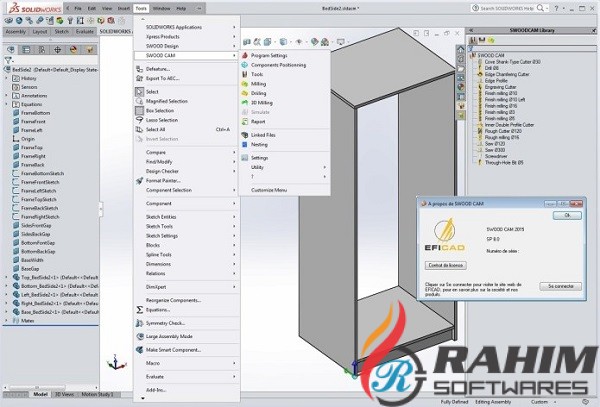Select the Motion Study 1 bottom tab
The image size is (600, 407).
[98, 394]
